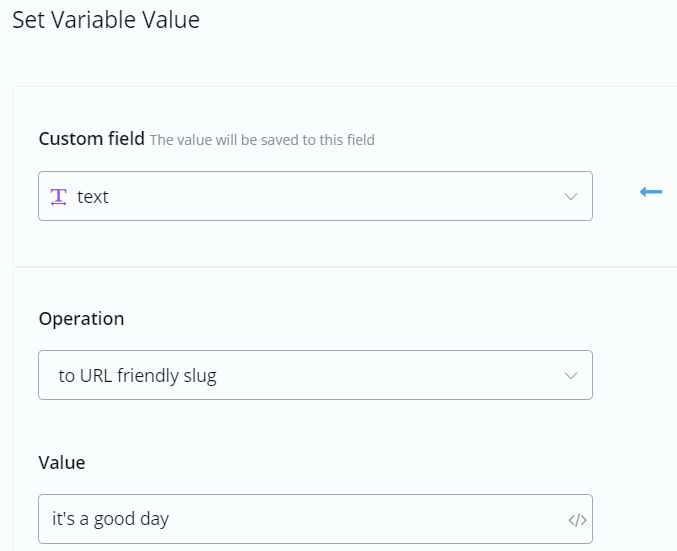Click the "Custom field" label
This screenshot has height=551, width=677.
coord(91,139)
